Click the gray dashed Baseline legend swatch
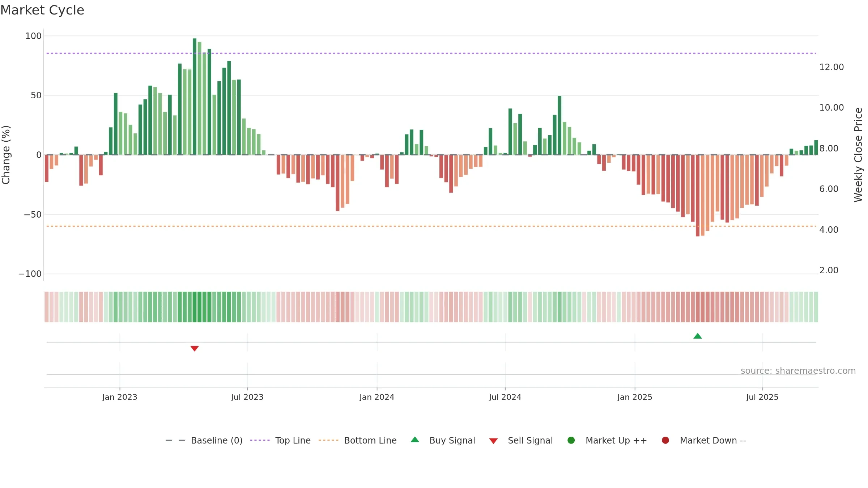Image resolution: width=868 pixels, height=488 pixels. click(x=175, y=440)
